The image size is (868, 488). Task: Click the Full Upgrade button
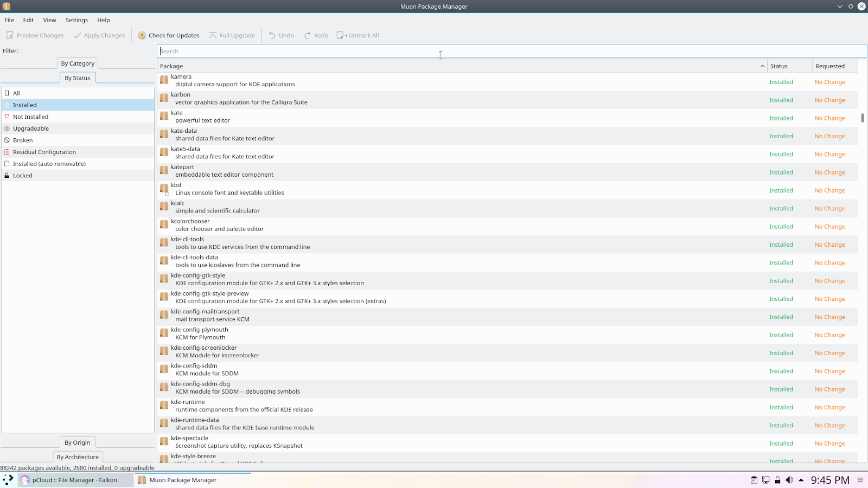(232, 35)
